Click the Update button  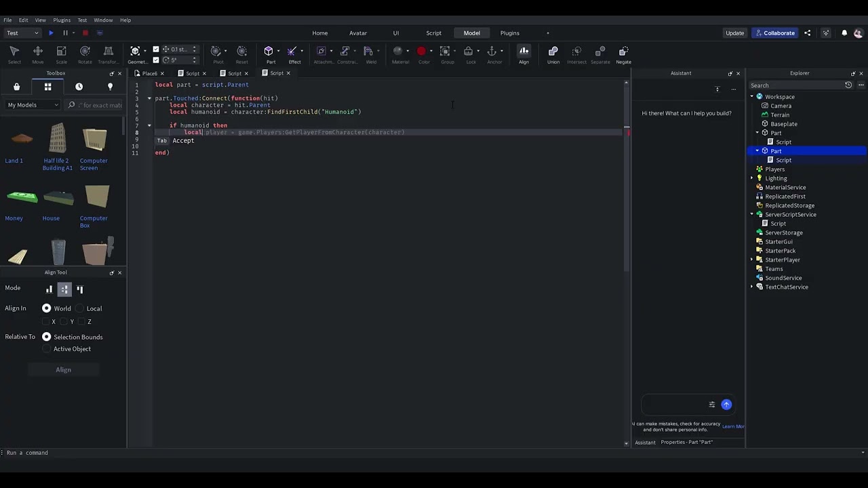tap(734, 33)
